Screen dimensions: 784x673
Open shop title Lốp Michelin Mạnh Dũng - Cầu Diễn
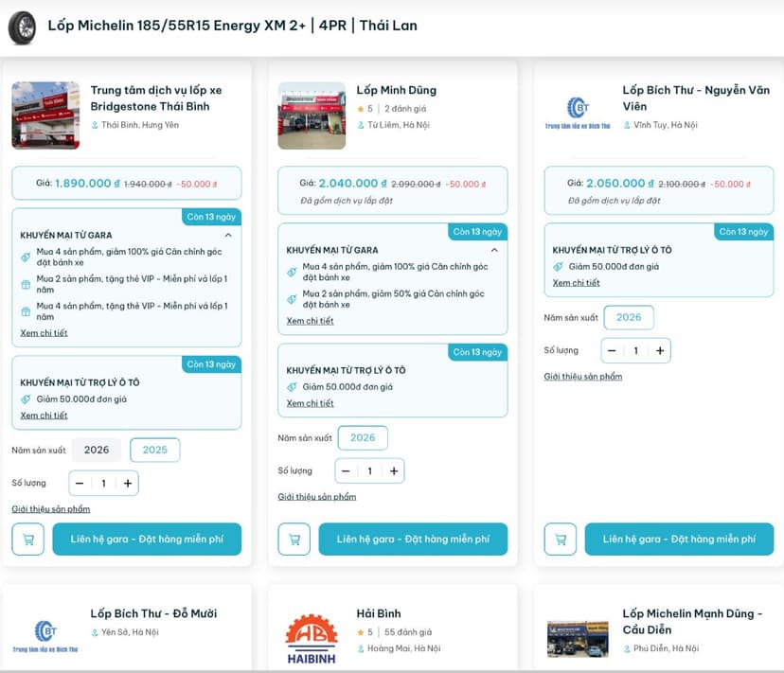coord(692,622)
